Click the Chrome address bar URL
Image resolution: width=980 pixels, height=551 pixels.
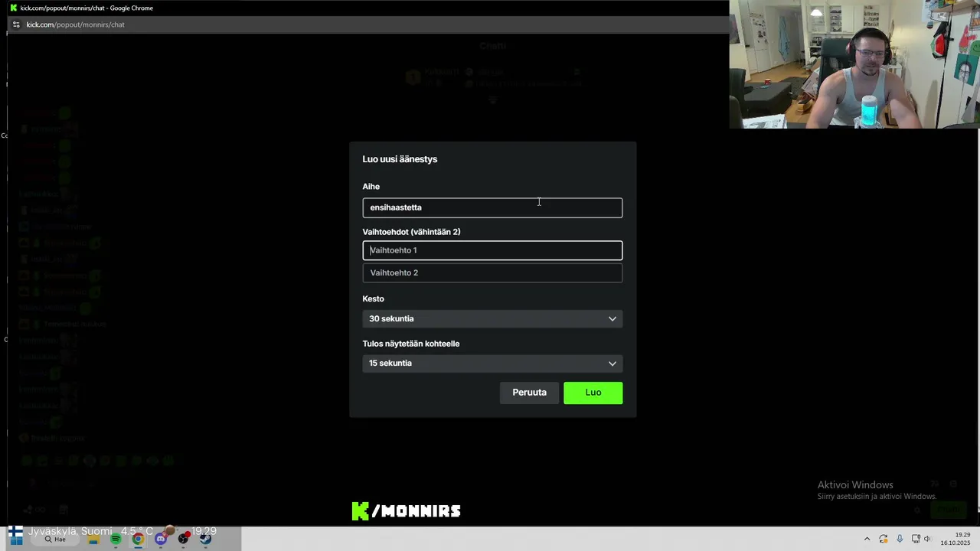point(75,24)
